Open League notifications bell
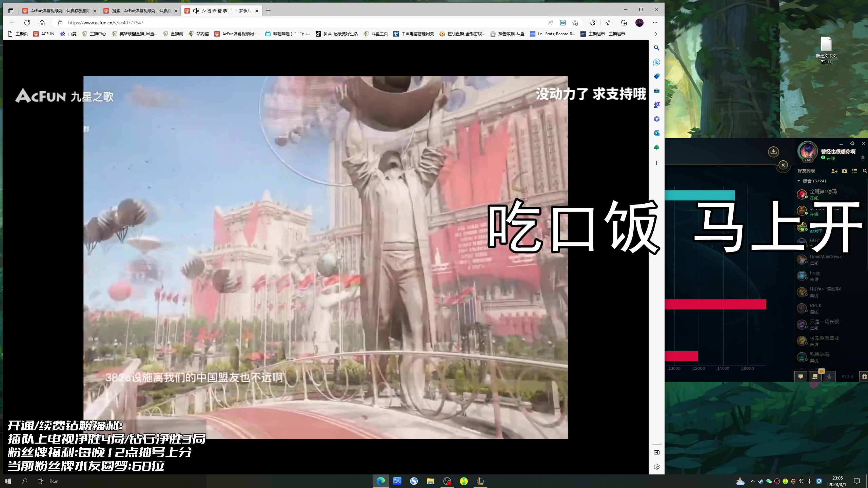The image size is (868, 488). click(863, 158)
